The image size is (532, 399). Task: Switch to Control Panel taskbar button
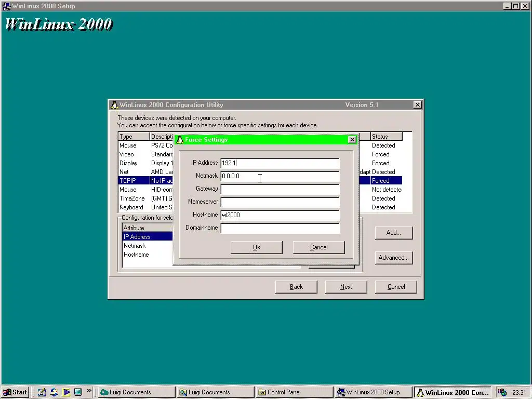coord(294,392)
